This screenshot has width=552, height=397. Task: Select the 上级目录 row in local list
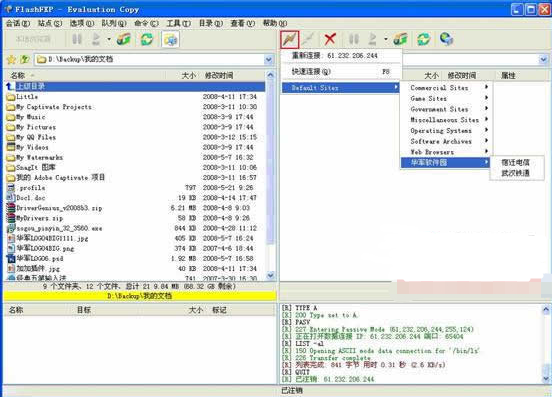click(135, 87)
